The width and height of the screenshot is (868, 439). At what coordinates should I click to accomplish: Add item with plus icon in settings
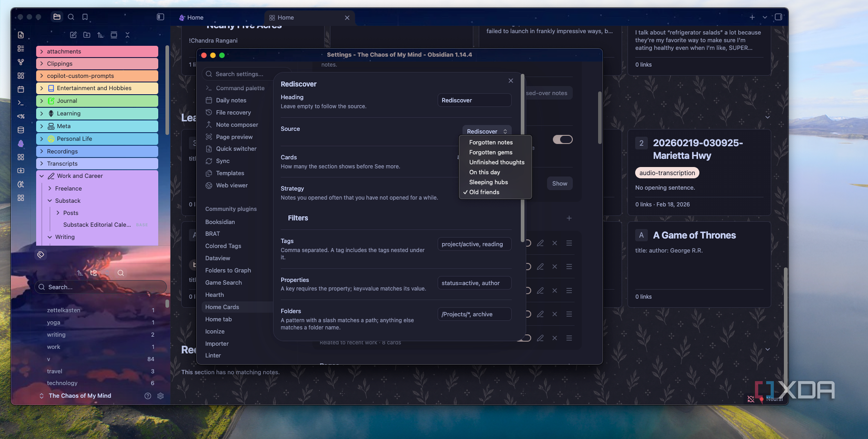click(x=569, y=218)
